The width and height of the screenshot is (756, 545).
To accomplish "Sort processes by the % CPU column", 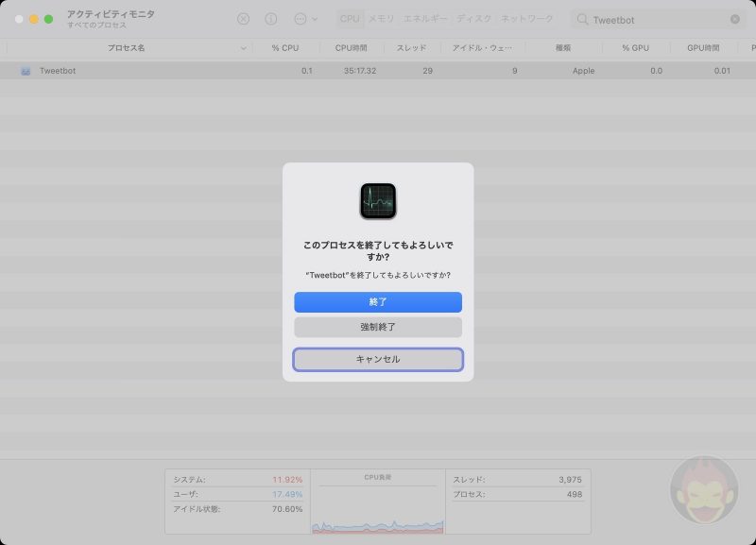I will (283, 47).
